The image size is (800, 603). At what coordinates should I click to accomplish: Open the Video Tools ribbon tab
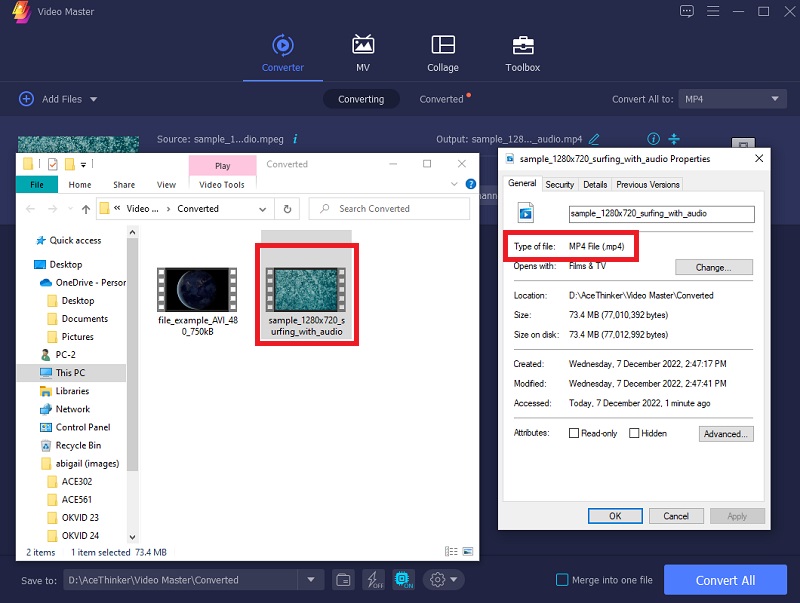click(222, 185)
